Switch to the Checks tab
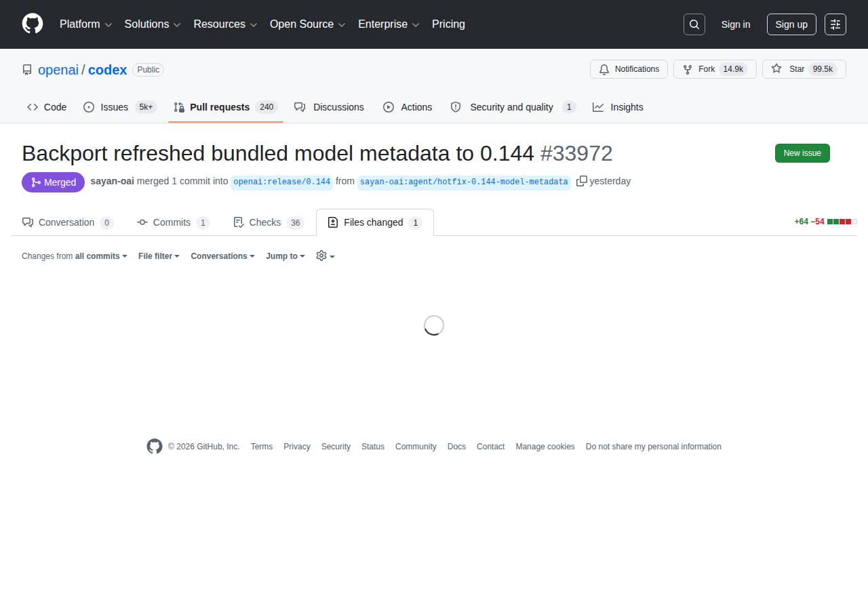 (x=268, y=222)
